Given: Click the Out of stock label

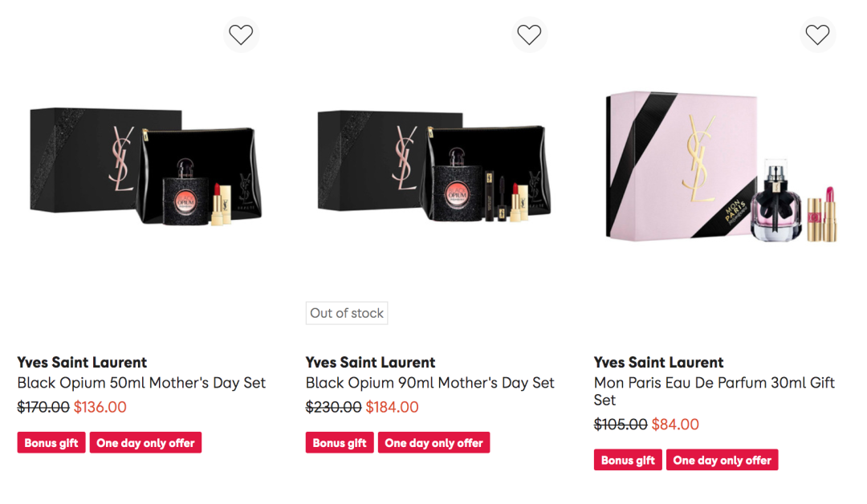Looking at the screenshot, I should 347,313.
